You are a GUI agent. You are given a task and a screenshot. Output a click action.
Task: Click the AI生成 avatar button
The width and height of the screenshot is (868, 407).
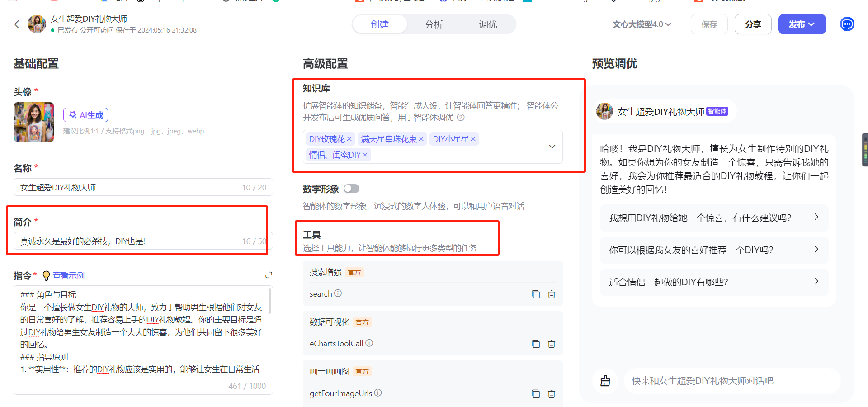[85, 115]
